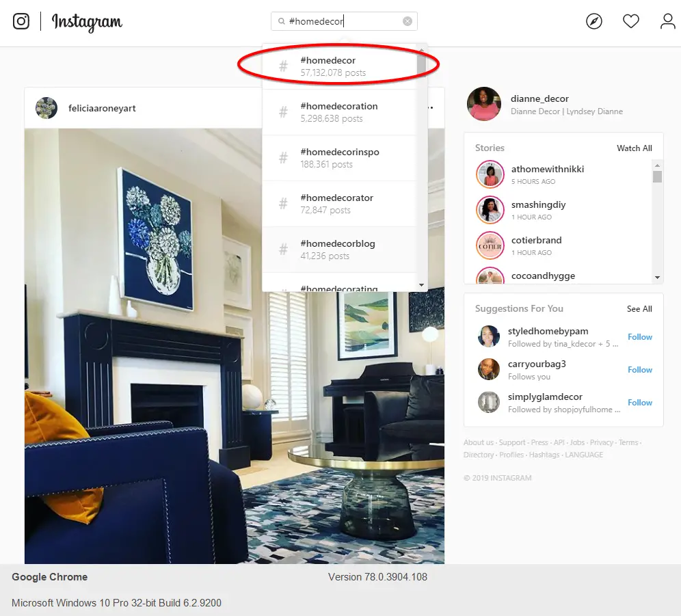Click the search results scrollbar thumb
681x616 pixels.
tap(421, 65)
